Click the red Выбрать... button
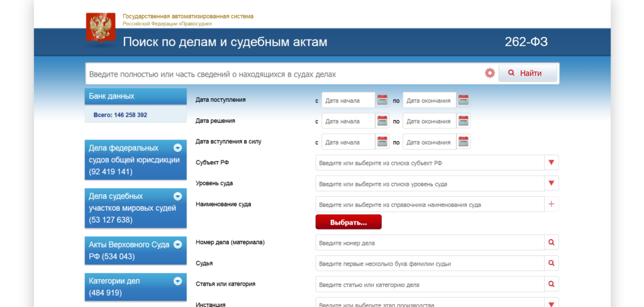Viewport: 644px width, 307px height. [x=348, y=222]
